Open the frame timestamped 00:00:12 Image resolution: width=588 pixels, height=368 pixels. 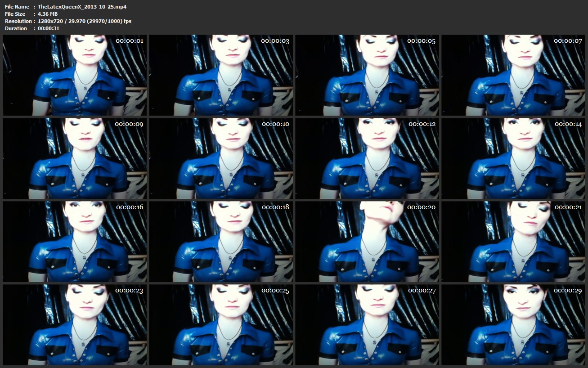367,158
